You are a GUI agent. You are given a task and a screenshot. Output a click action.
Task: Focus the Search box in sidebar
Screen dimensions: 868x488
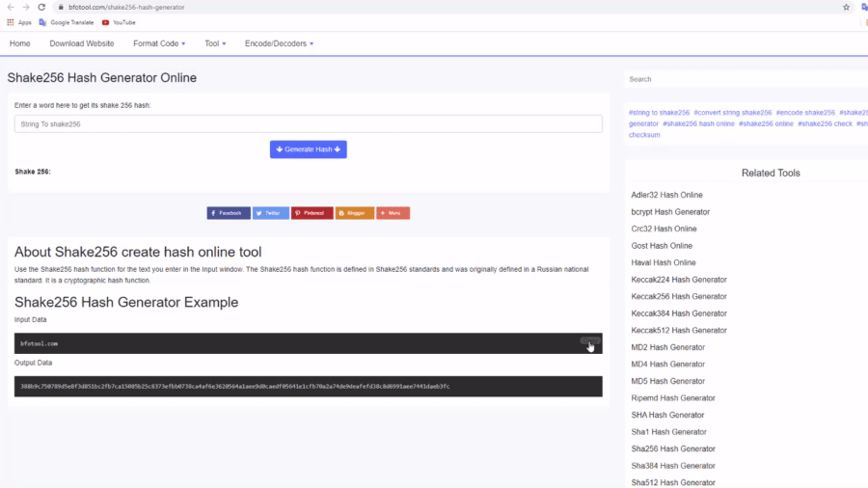click(743, 79)
